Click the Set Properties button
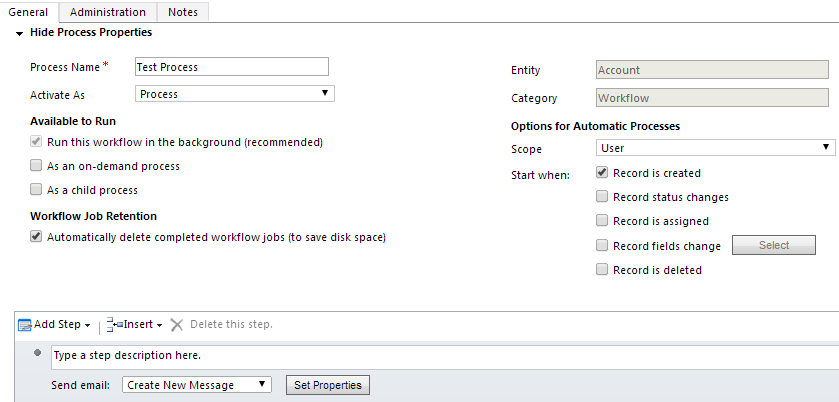The width and height of the screenshot is (839, 402). (x=328, y=385)
